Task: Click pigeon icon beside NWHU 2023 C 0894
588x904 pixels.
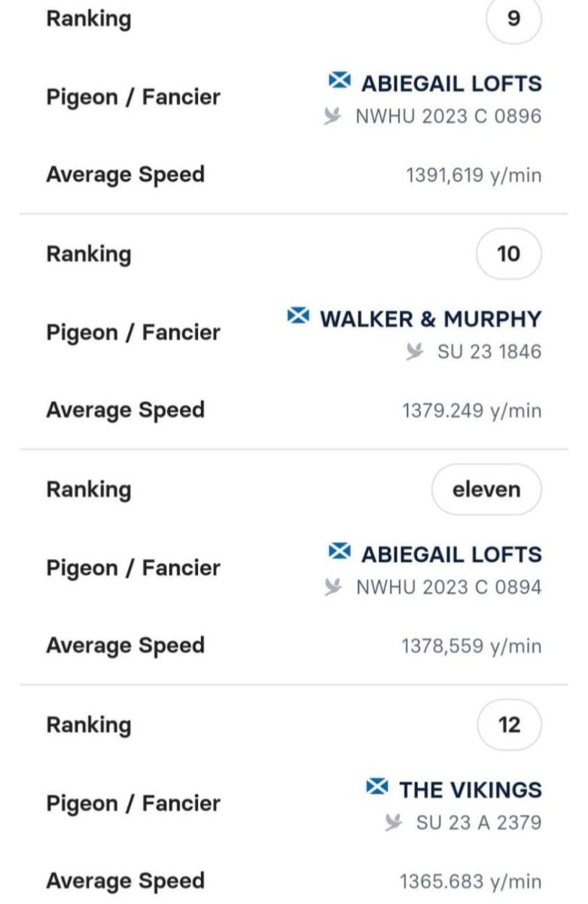Action: [x=334, y=588]
